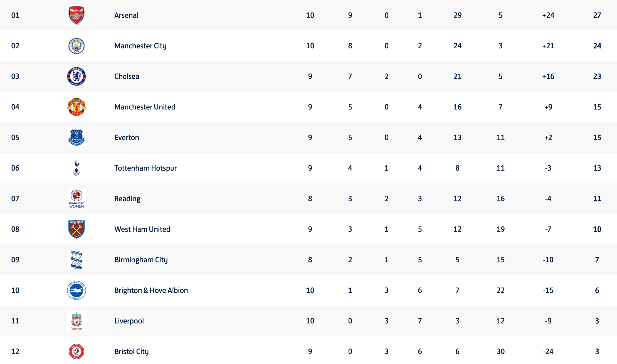Viewport: 617px width, 364px height.
Task: Click the Tottenham Hotspur cockerel logo
Action: coord(76,168)
